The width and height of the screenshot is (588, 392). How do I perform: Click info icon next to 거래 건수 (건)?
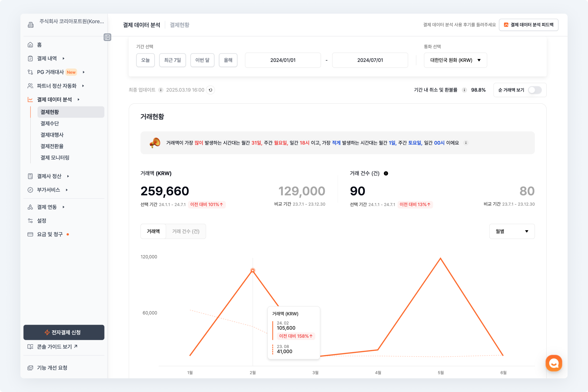coord(386,174)
